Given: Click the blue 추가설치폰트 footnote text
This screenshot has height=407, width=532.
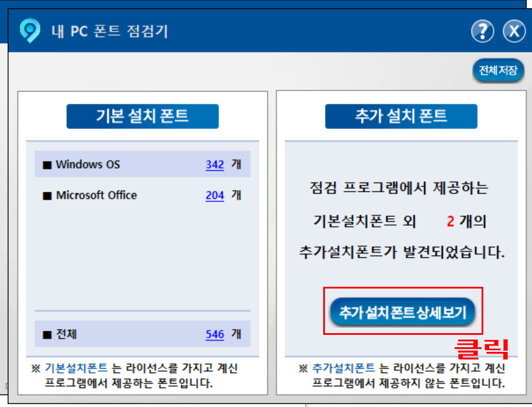Looking at the screenshot, I should [x=343, y=368].
